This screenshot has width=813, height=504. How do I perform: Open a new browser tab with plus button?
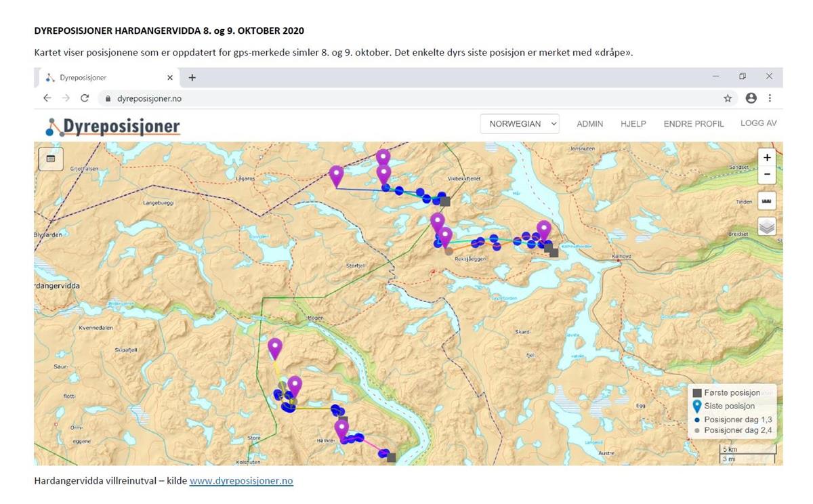click(192, 77)
